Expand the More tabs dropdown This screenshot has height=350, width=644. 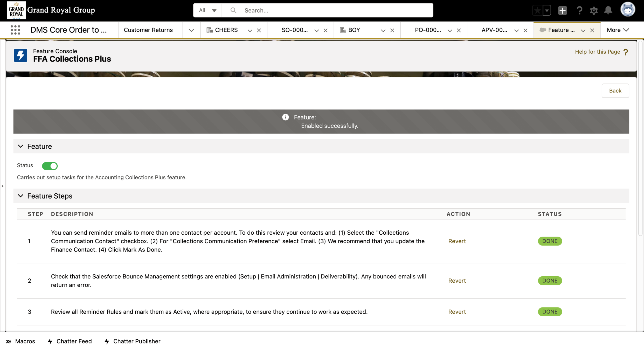[x=618, y=30]
